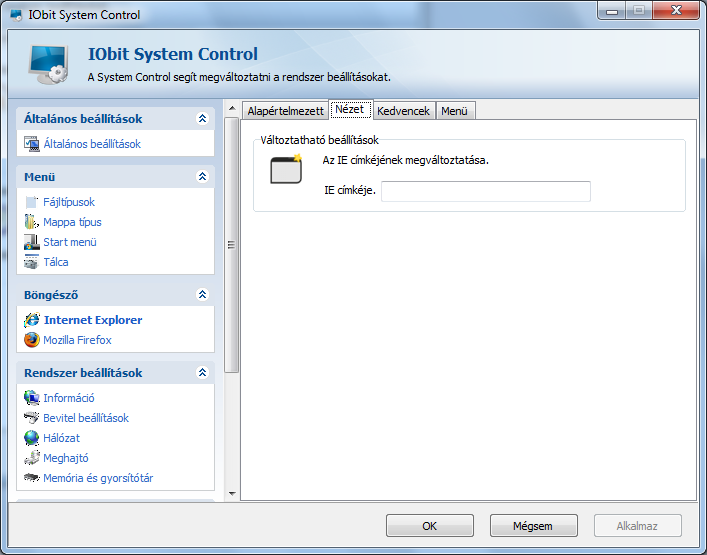Click the Meghajtó drive icon
Screen dimensions: 707x555
[32, 458]
